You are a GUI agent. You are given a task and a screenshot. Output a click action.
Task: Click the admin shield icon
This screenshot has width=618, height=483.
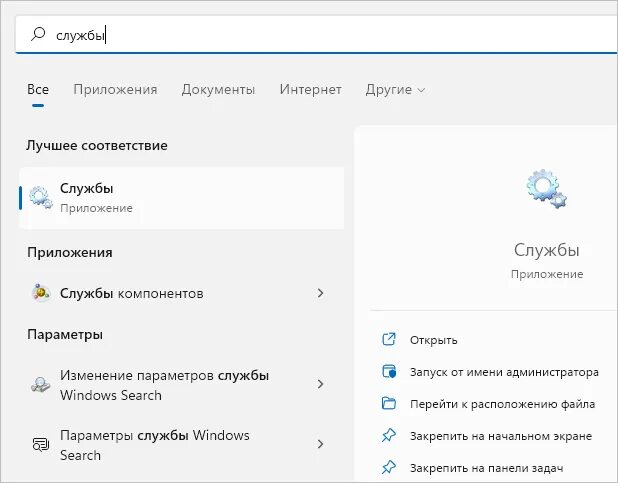coord(389,371)
